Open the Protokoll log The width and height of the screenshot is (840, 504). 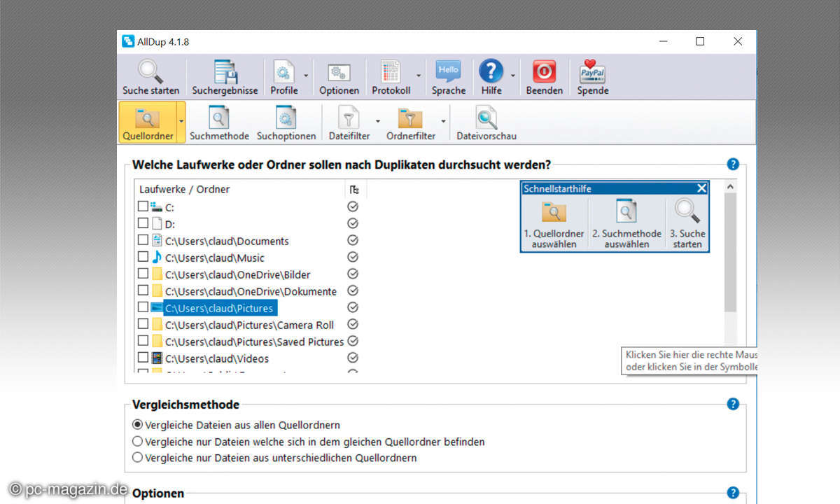point(391,77)
